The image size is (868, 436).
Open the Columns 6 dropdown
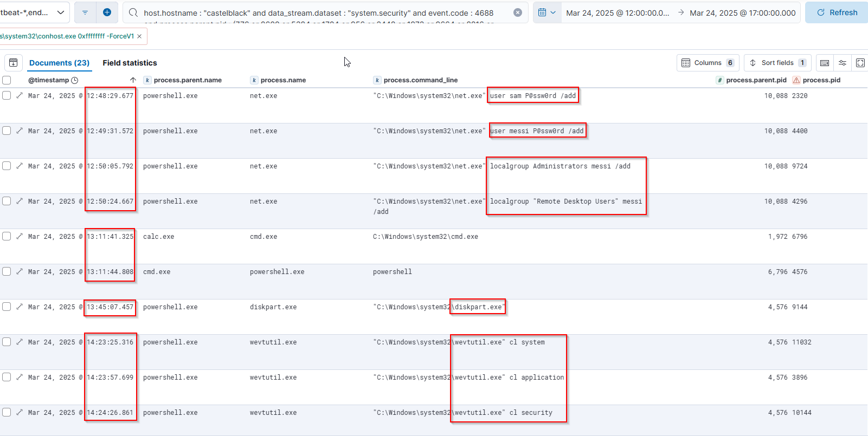coord(708,63)
